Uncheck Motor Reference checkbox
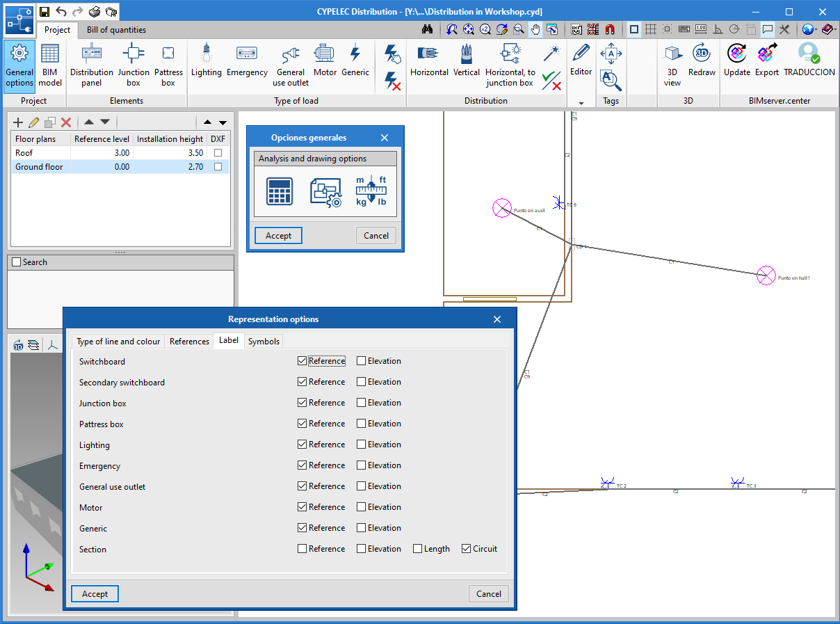This screenshot has height=624, width=840. [302, 507]
